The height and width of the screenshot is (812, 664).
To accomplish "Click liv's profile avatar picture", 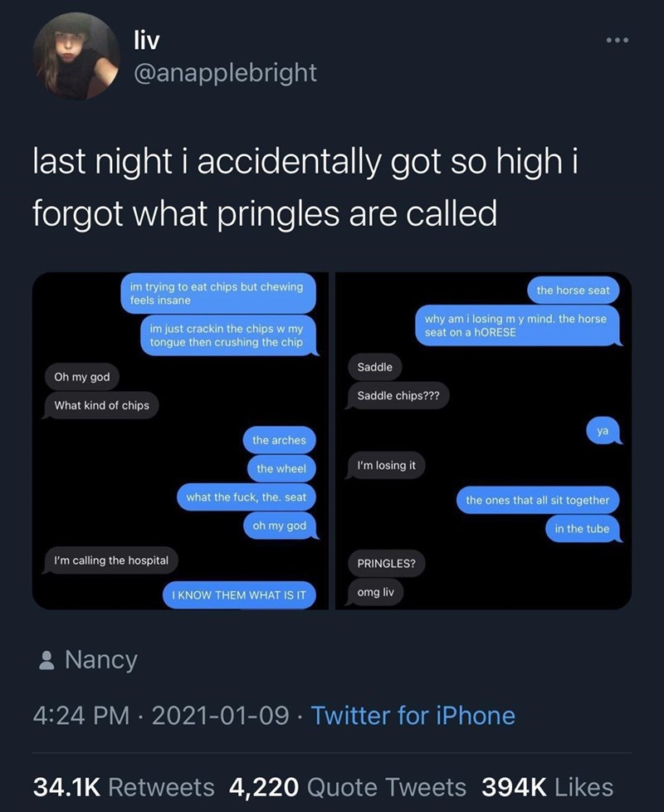I will (x=76, y=56).
